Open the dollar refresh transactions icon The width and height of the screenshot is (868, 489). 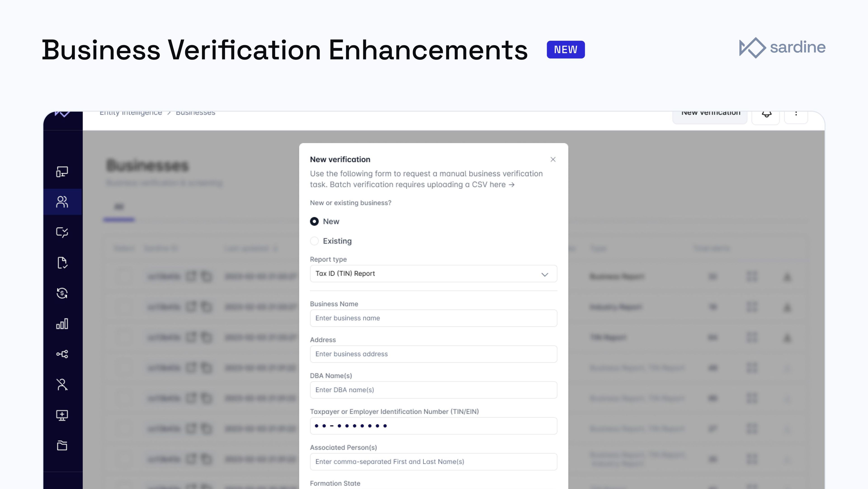pyautogui.click(x=62, y=293)
